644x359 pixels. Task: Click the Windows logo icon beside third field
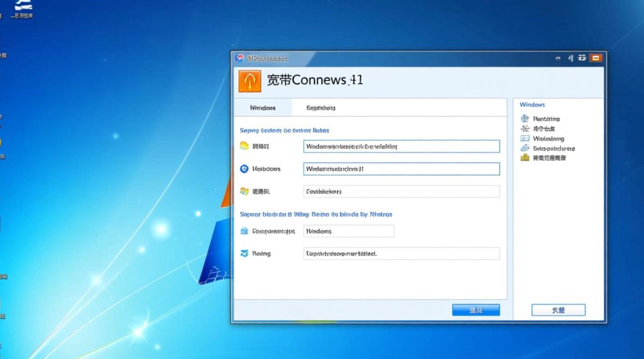point(243,191)
